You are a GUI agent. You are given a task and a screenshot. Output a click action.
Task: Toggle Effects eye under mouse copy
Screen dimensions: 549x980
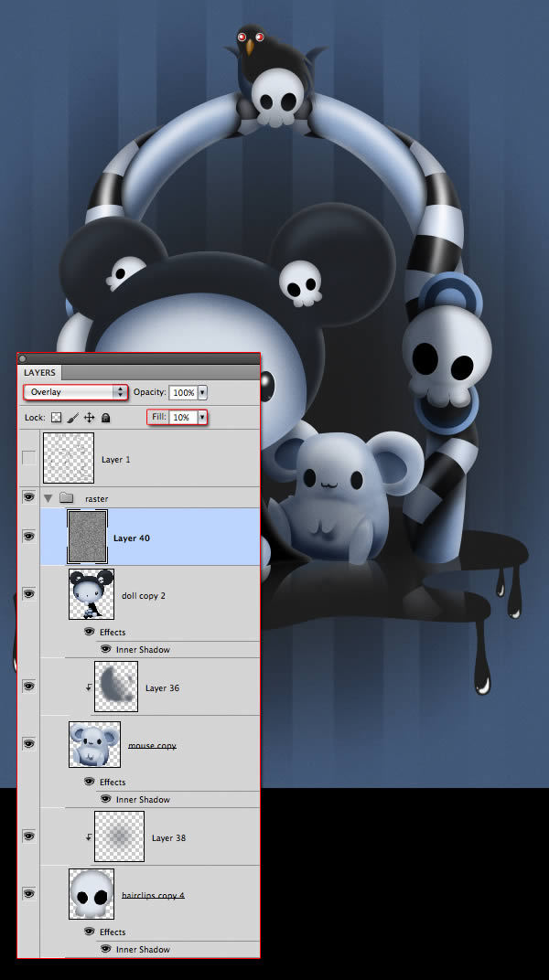click(x=90, y=782)
